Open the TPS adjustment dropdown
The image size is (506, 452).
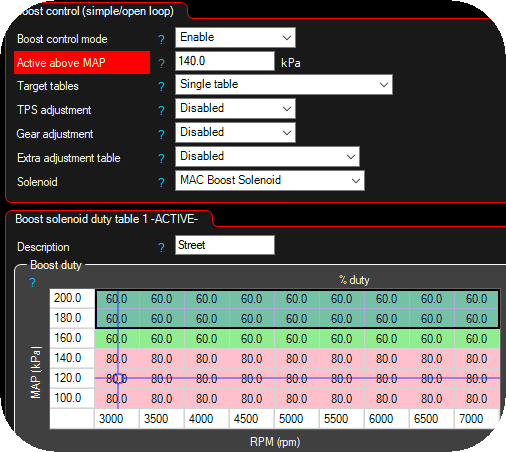235,108
